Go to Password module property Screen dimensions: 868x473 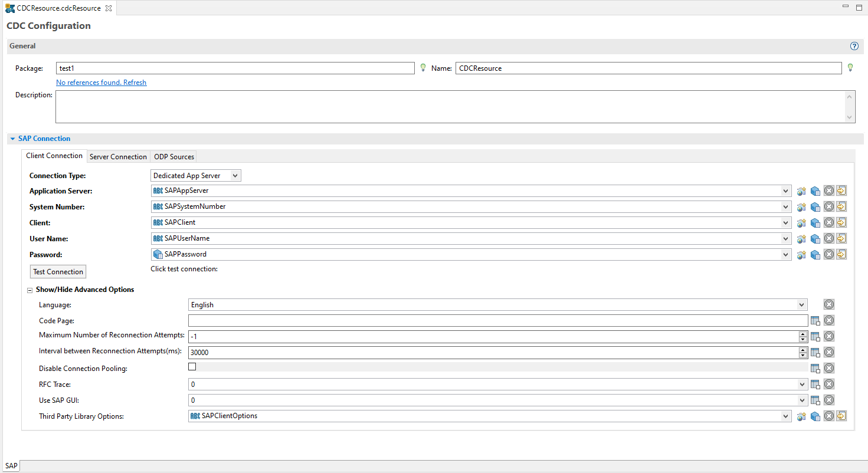[x=842, y=255]
